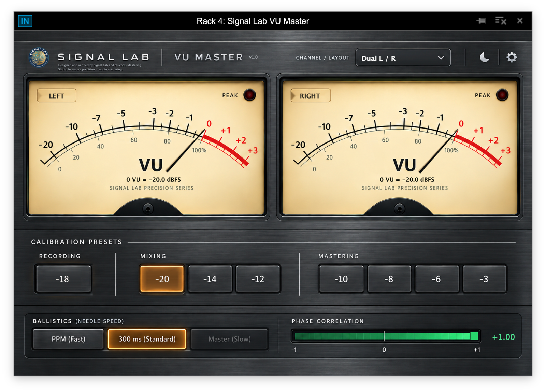The height and width of the screenshot is (392, 546).
Task: Click the list-remove icon in title bar
Action: pyautogui.click(x=501, y=21)
